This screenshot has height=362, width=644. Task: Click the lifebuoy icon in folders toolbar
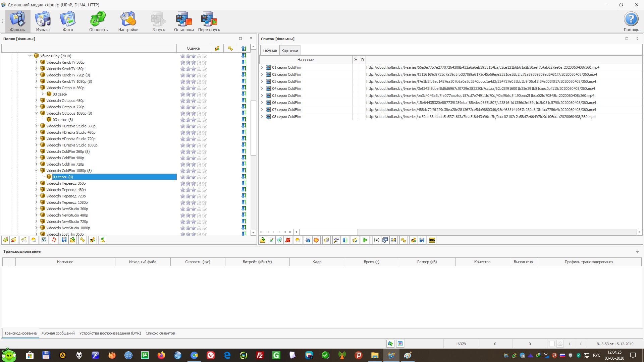pos(54,240)
